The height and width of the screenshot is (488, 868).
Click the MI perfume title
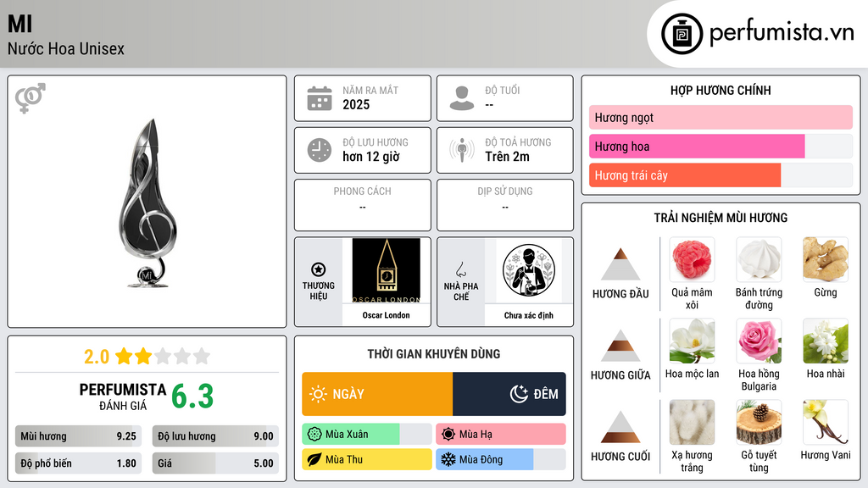click(20, 24)
